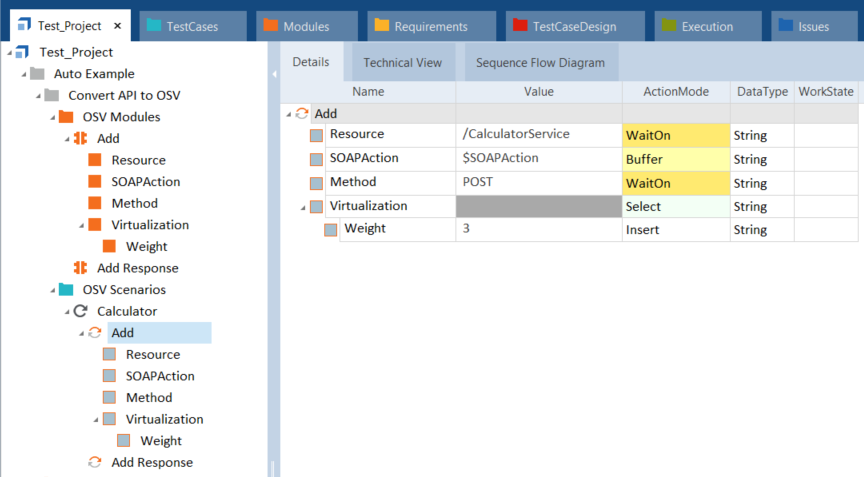This screenshot has width=864, height=477.
Task: Collapse the Virtualization row in details grid
Action: (x=303, y=207)
